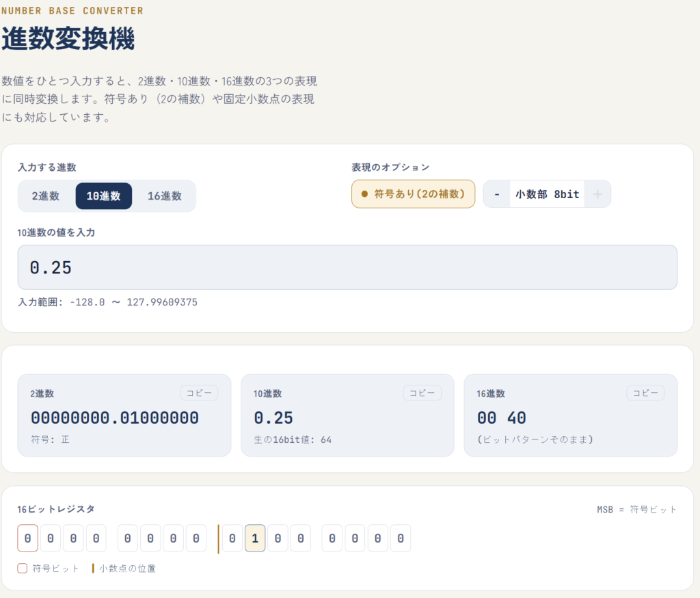700x598 pixels.
Task: Click the binary result 00000000.01000000
Action: pyautogui.click(x=115, y=418)
